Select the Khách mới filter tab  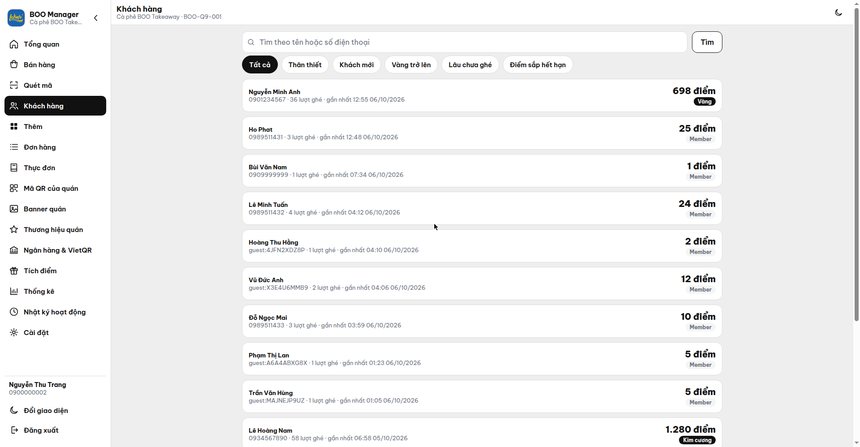point(357,65)
